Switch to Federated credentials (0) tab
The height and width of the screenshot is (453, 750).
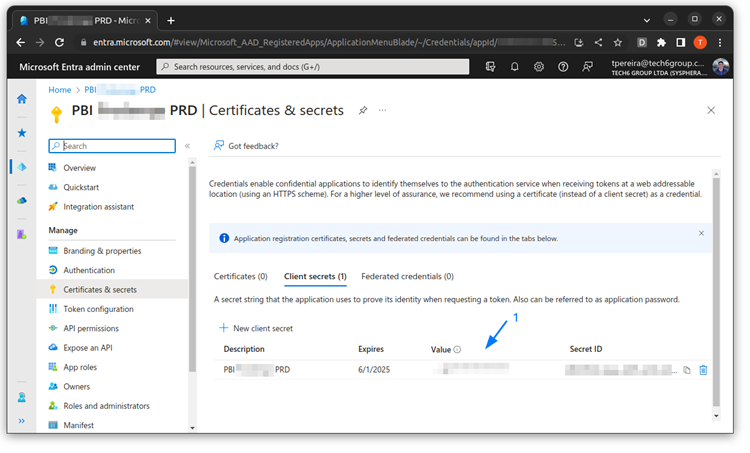click(x=407, y=276)
